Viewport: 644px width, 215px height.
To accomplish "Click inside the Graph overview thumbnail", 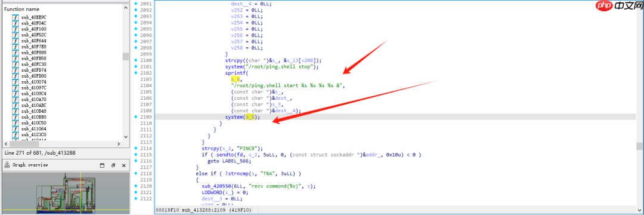I will coord(66,193).
